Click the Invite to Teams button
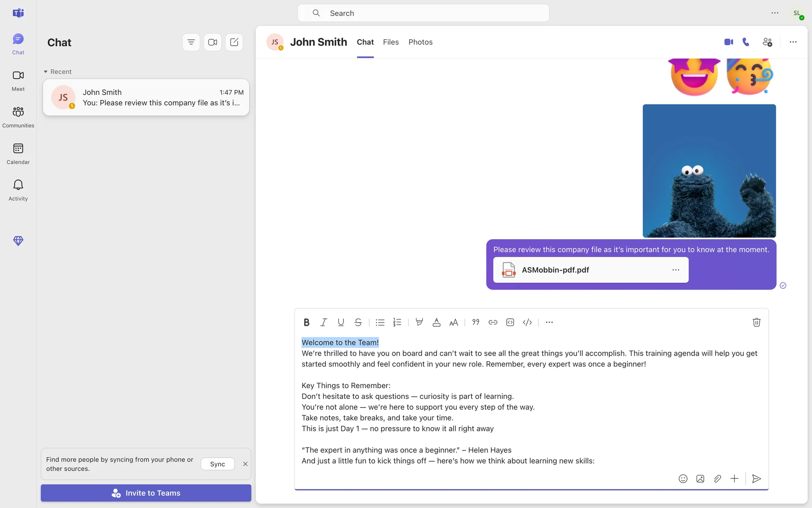 (146, 493)
